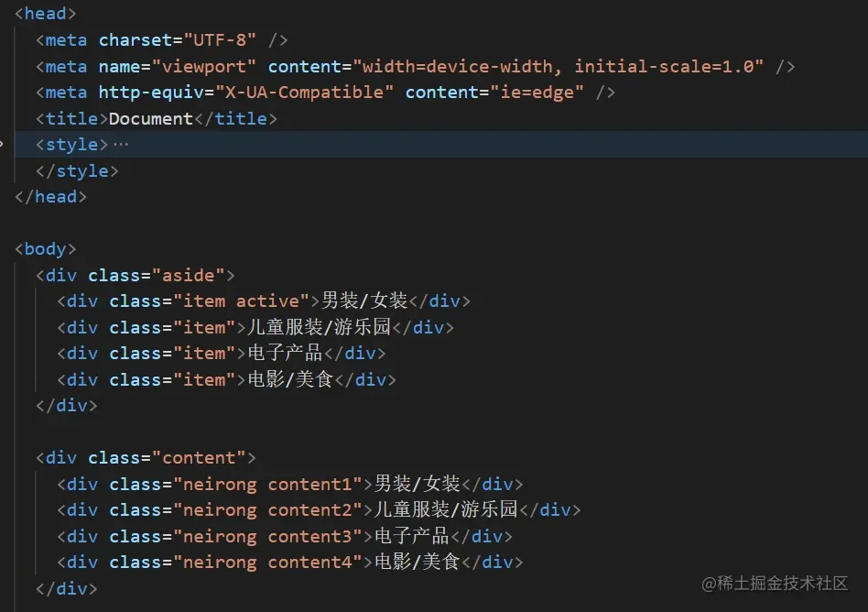This screenshot has height=612, width=868.
Task: Click the "UTF-8" charset value
Action: point(221,39)
